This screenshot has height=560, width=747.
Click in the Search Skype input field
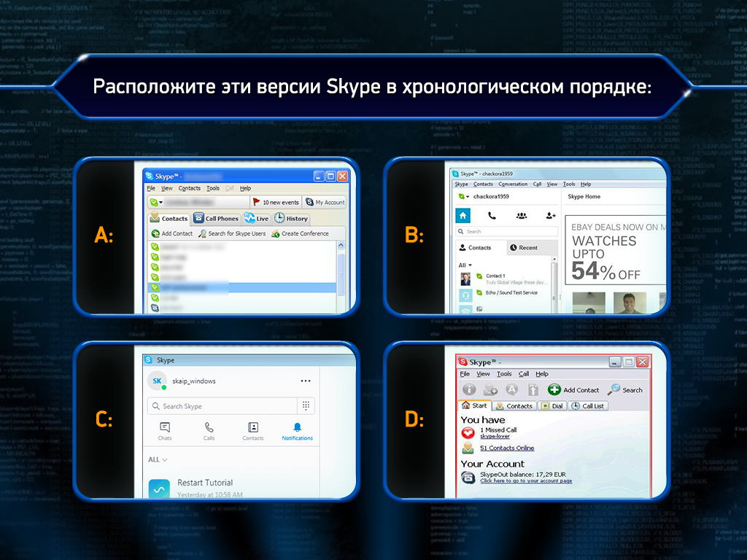coord(222,406)
